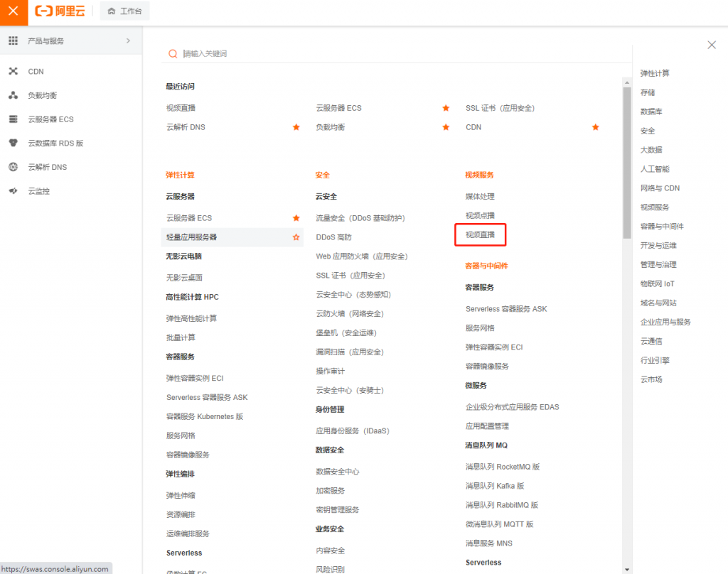Expand the 产品与服务 chevron arrow
Viewport: 728px width, 574px height.
(128, 40)
